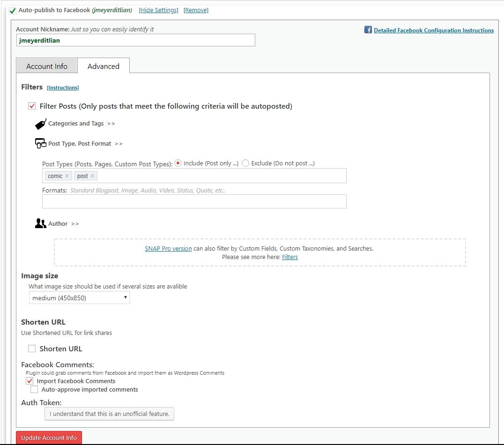Switch to the Account Info tab
Image resolution: width=504 pixels, height=445 pixels.
click(47, 66)
